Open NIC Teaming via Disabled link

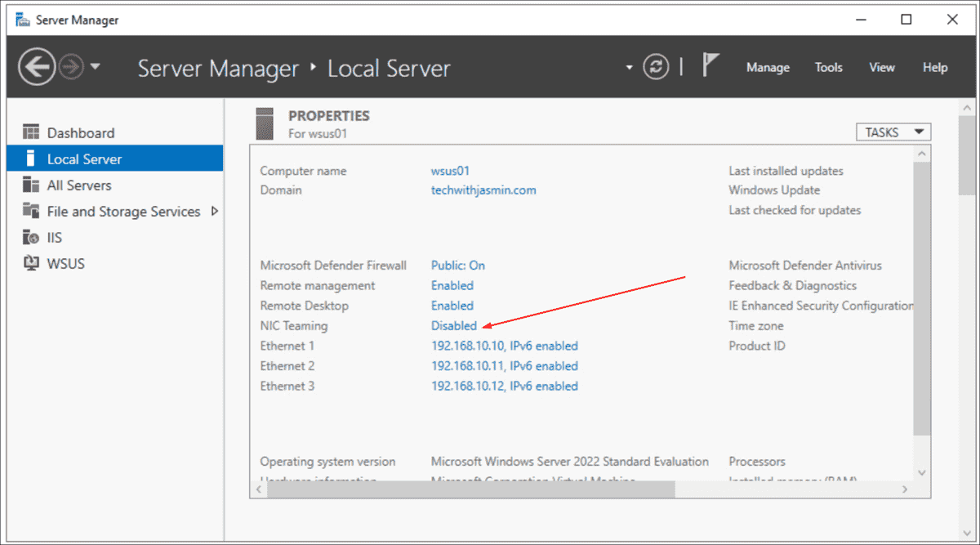click(x=454, y=325)
